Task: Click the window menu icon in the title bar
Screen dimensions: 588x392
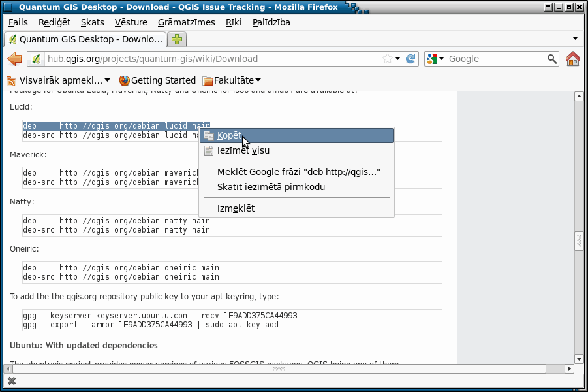Action: pyautogui.click(x=7, y=7)
